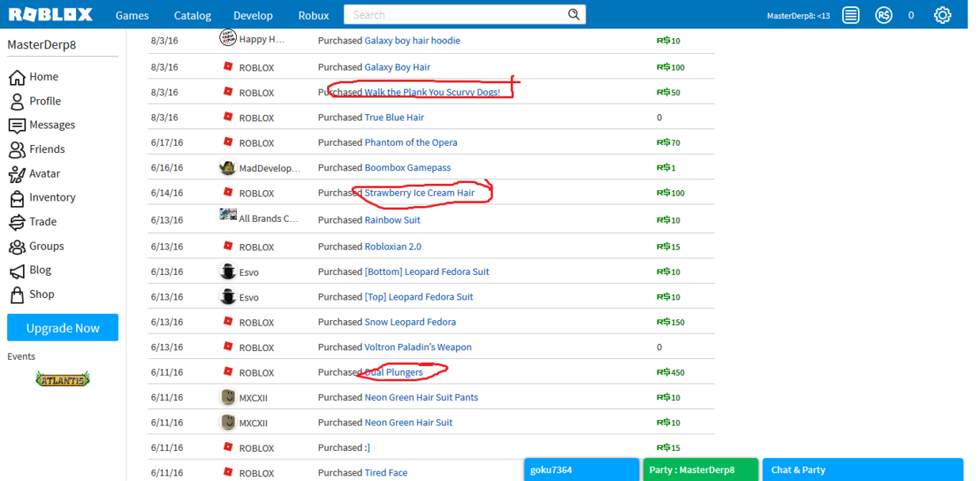
Task: Open the settings gear icon
Action: click(x=942, y=15)
